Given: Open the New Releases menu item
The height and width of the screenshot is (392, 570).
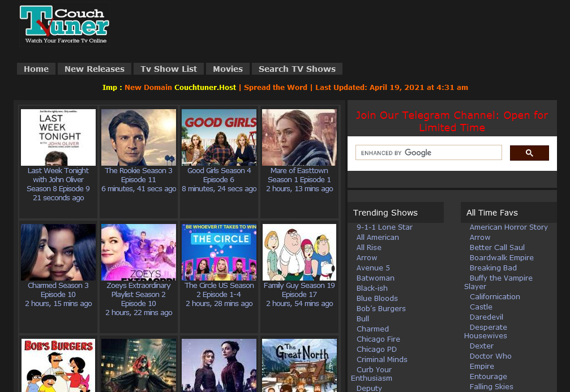Looking at the screenshot, I should point(95,68).
